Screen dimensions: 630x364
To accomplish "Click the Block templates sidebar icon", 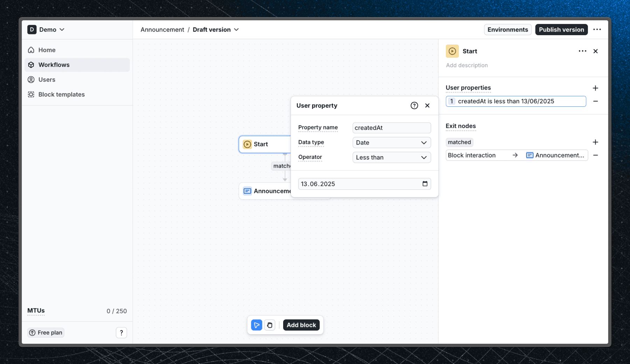I will tap(31, 94).
